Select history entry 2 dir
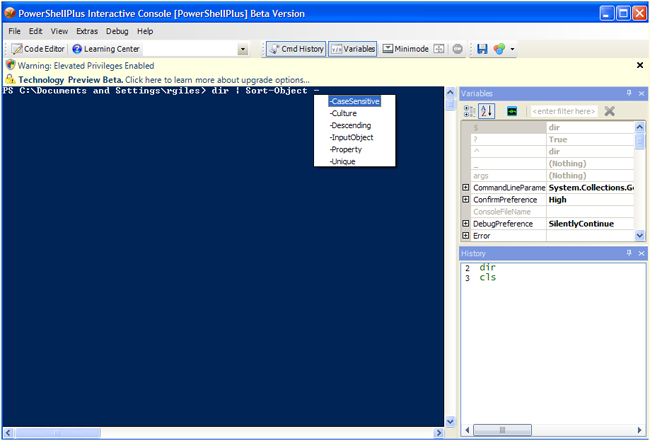The height and width of the screenshot is (441, 650). 487,267
